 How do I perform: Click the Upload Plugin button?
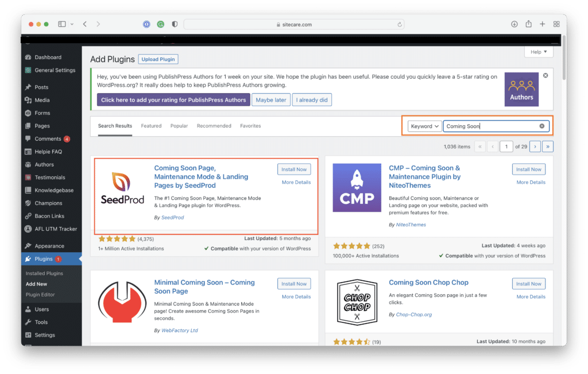pos(158,59)
